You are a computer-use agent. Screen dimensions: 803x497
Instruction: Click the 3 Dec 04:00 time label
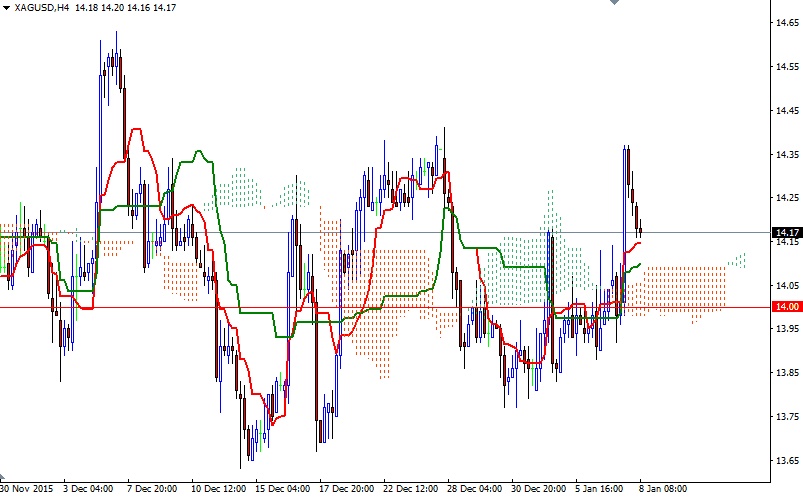tap(88, 489)
